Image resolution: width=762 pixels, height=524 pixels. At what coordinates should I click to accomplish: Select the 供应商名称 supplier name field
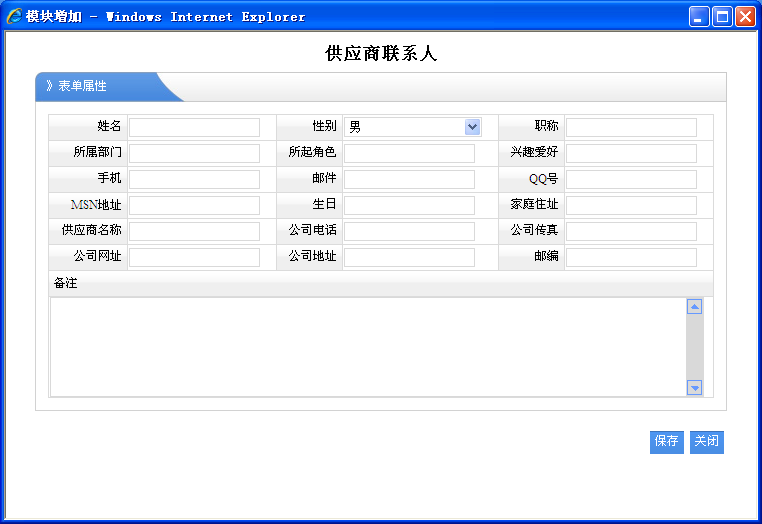click(x=194, y=231)
